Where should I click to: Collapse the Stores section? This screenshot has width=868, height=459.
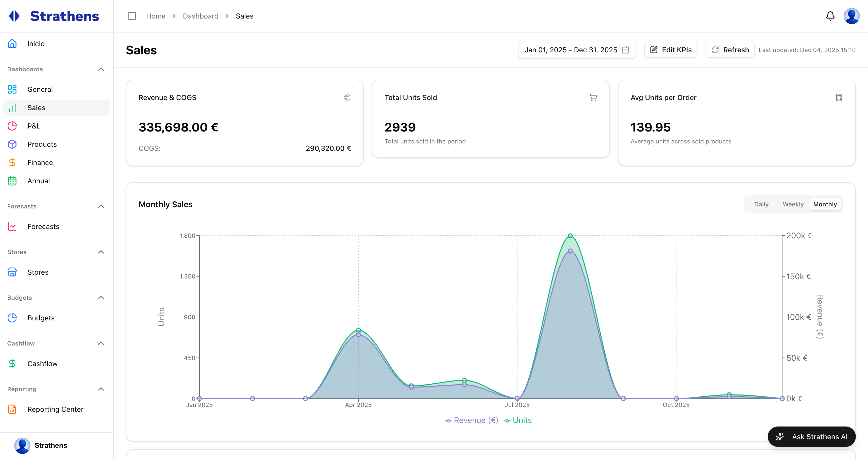101,252
